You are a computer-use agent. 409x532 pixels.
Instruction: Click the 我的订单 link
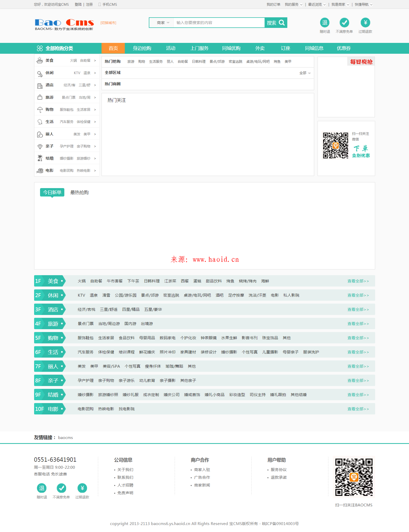tap(273, 4)
